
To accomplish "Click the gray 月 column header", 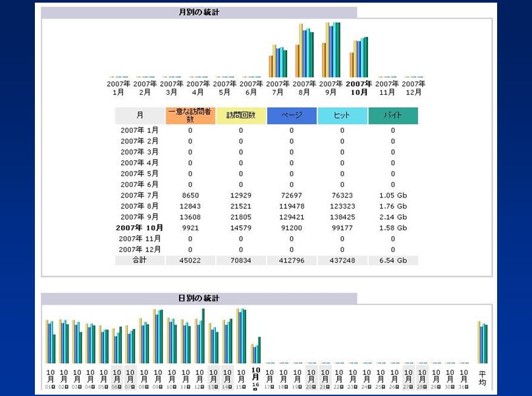I will [x=140, y=116].
